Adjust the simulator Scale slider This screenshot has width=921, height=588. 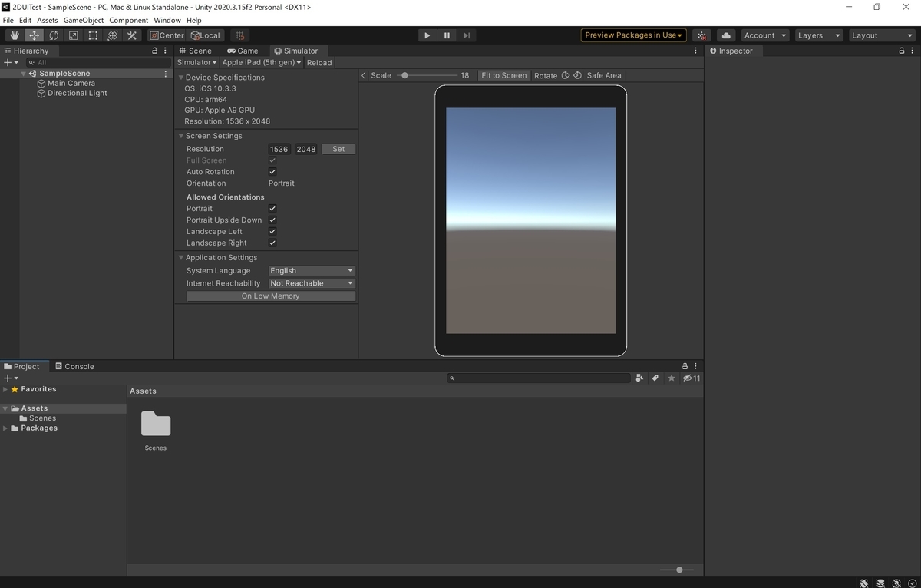(427, 75)
